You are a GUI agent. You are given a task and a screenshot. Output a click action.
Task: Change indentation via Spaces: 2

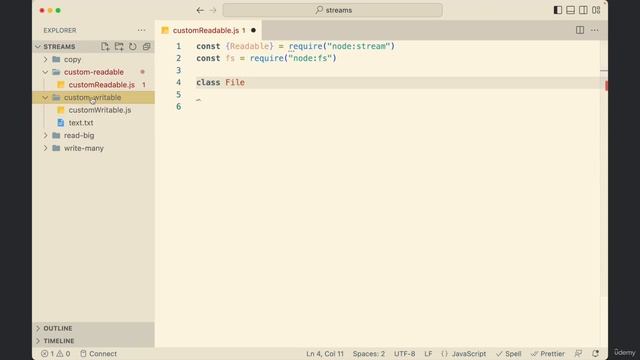tap(369, 354)
